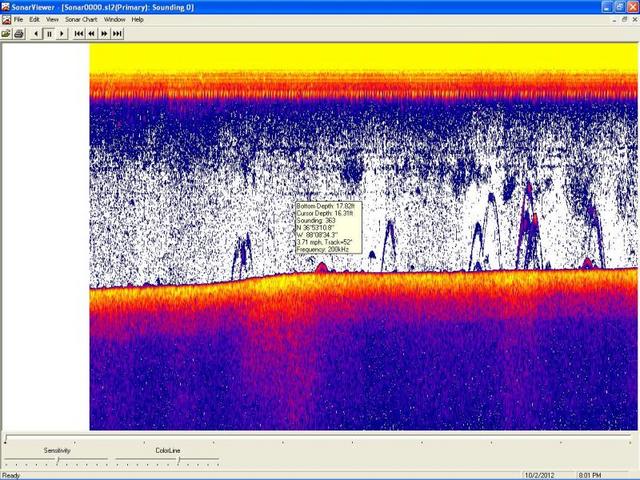Open the File menu
The image size is (640, 480).
[18, 20]
